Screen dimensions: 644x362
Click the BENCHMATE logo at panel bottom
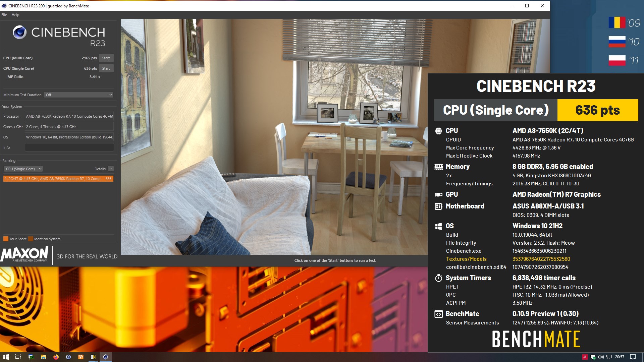click(x=536, y=339)
